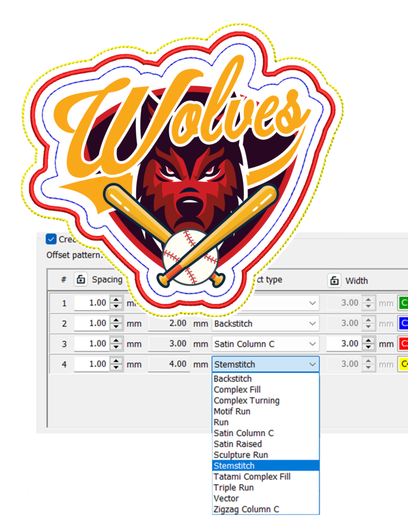Screen dimensions: 408x532
Task: Decrease spacing for offset row 2
Action: click(x=117, y=326)
